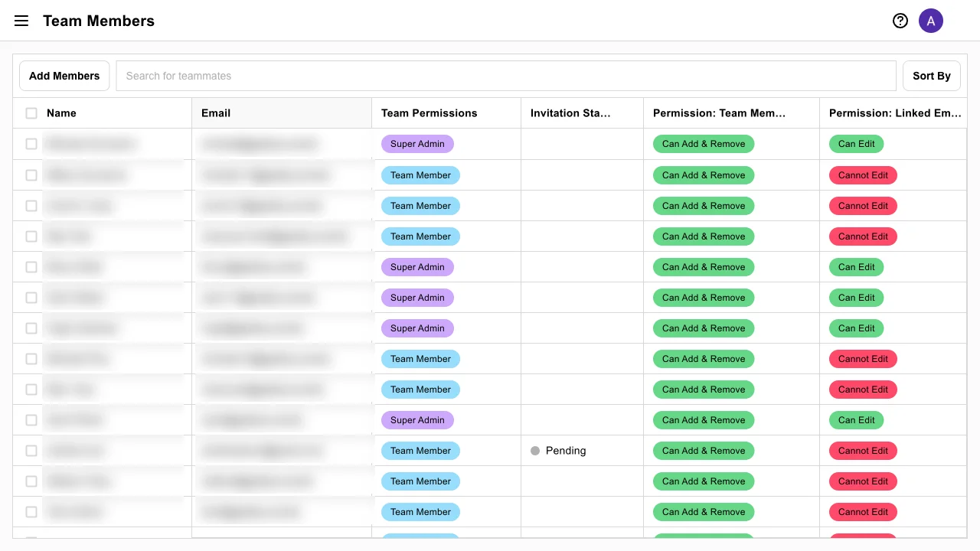Open the Sort By dropdown
Image resolution: width=980 pixels, height=551 pixels.
[x=931, y=76]
